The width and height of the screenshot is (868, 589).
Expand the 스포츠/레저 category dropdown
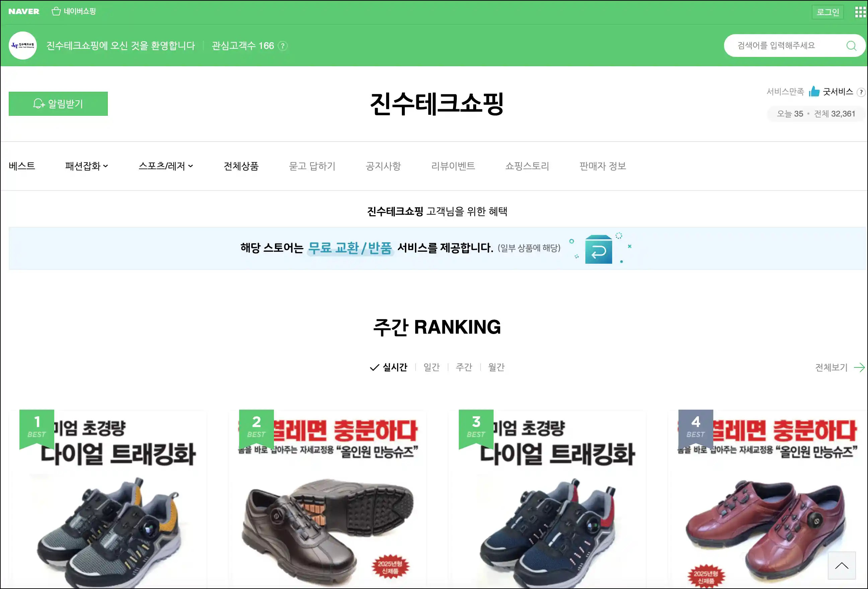tap(166, 166)
